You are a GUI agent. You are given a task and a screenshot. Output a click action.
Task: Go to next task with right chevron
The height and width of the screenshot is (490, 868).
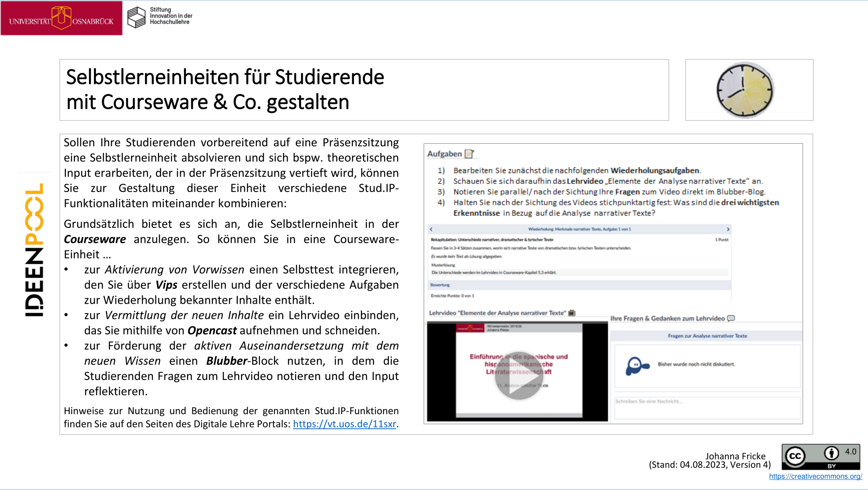click(x=728, y=229)
